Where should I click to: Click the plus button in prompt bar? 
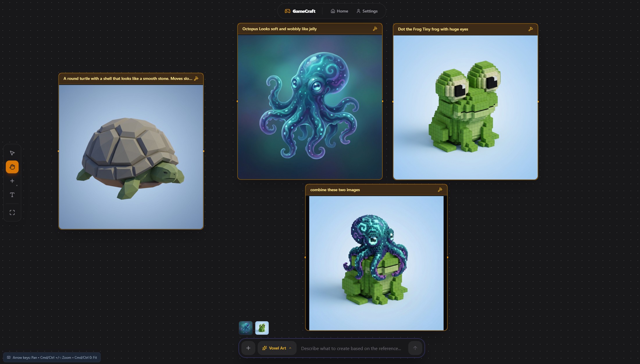click(x=248, y=348)
